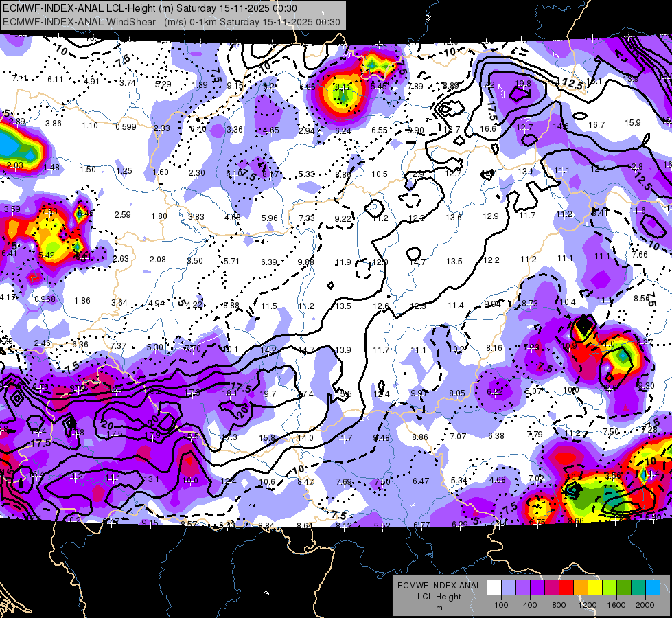672x618 pixels.
Task: Click the grid value "9.22"
Action: (343, 219)
